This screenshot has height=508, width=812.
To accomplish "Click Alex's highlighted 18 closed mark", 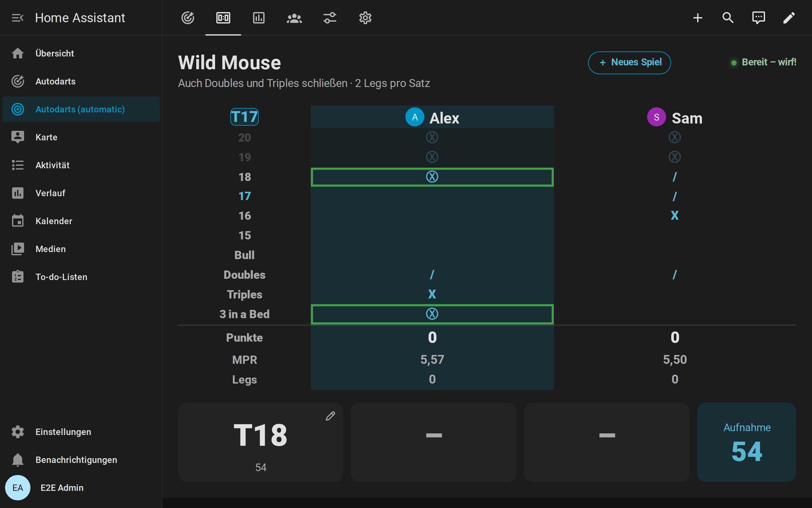I will coord(432,177).
